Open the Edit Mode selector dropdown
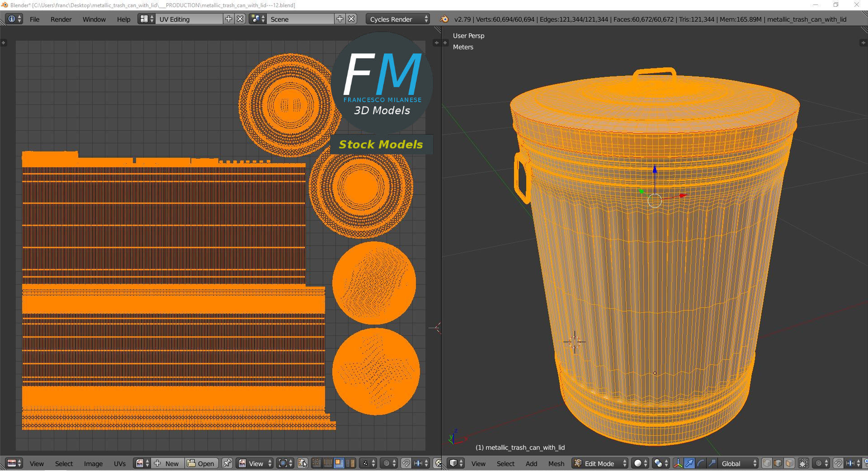Viewport: 868px width, 471px height. [600, 463]
